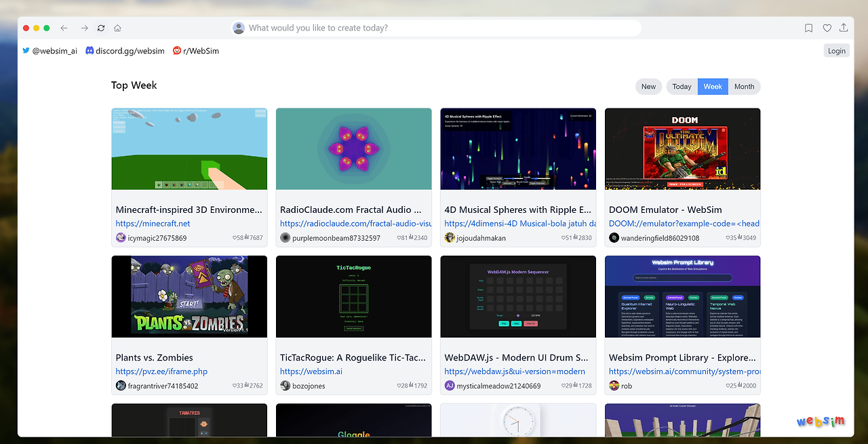Switch to the New filter

click(648, 86)
